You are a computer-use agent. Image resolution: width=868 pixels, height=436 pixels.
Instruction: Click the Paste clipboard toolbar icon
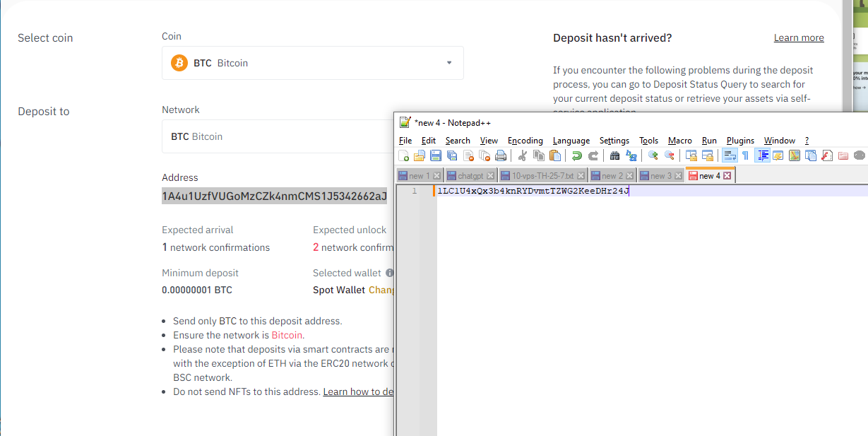pyautogui.click(x=554, y=155)
